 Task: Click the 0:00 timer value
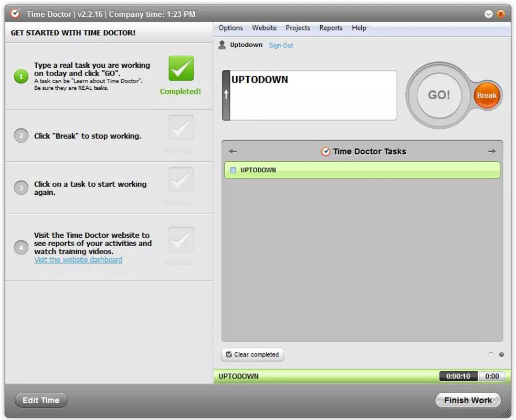click(x=492, y=376)
